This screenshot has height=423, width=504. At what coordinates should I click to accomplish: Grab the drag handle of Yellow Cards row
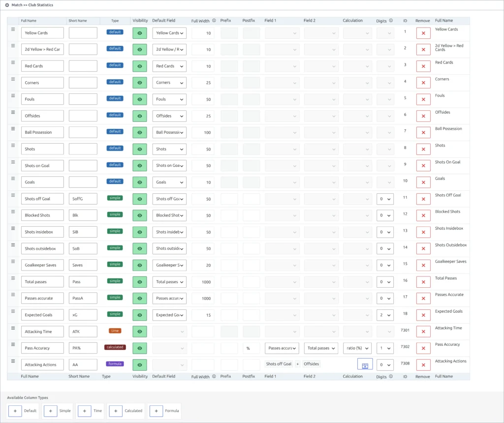click(x=13, y=29)
